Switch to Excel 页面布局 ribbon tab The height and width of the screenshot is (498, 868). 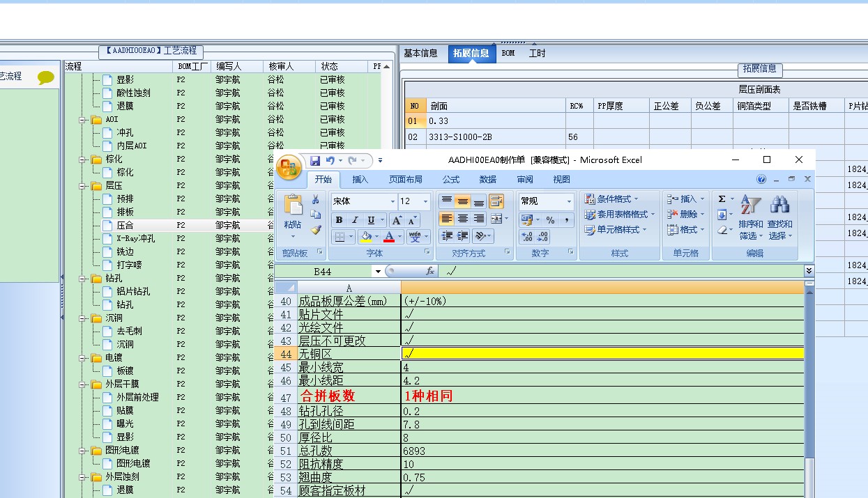(406, 180)
